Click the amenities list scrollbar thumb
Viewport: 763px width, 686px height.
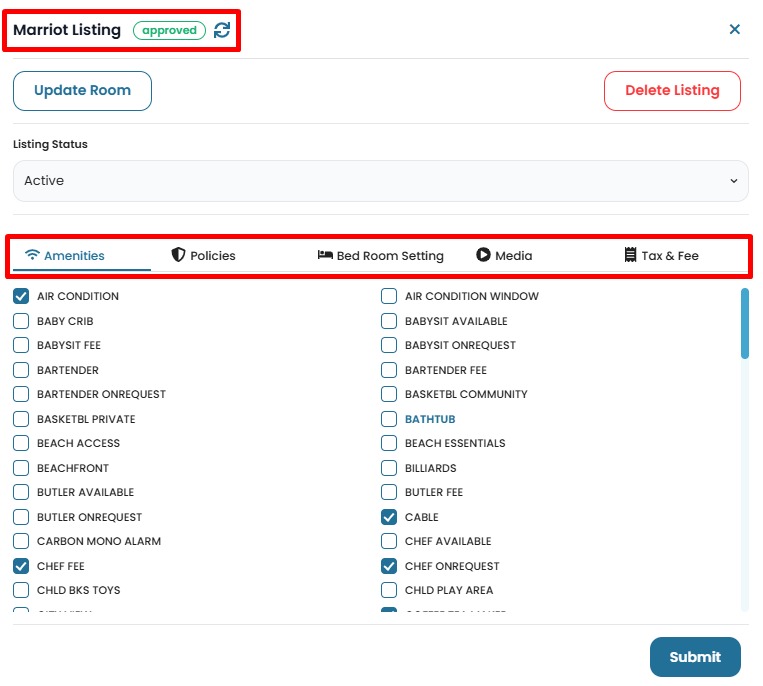coord(744,322)
